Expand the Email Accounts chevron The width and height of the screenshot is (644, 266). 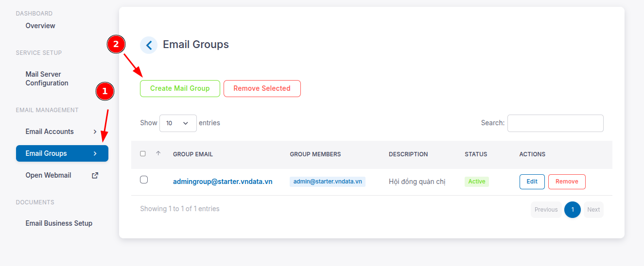click(x=95, y=132)
